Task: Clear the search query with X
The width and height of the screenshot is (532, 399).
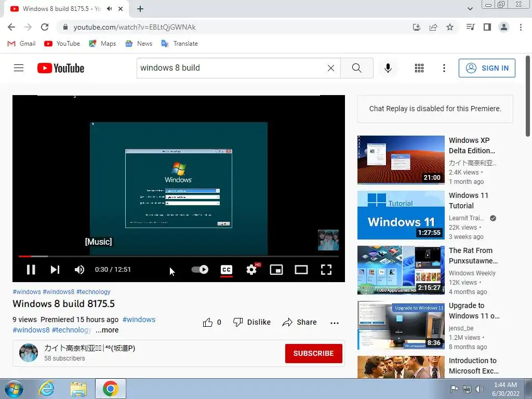Action: 331,68
